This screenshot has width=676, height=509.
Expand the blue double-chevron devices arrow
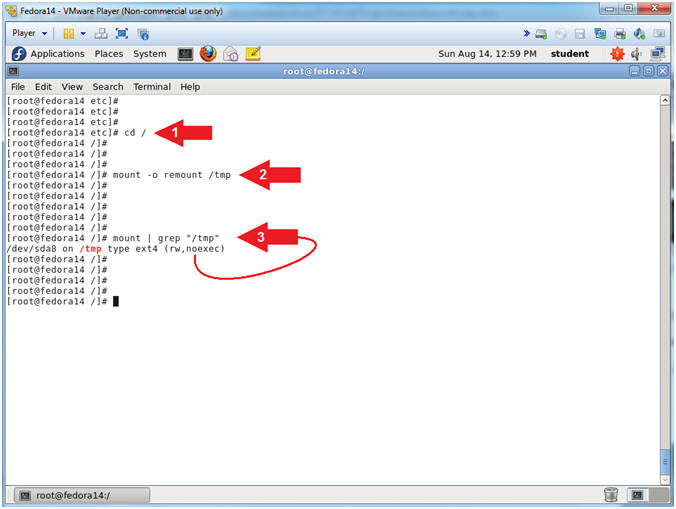(x=526, y=33)
